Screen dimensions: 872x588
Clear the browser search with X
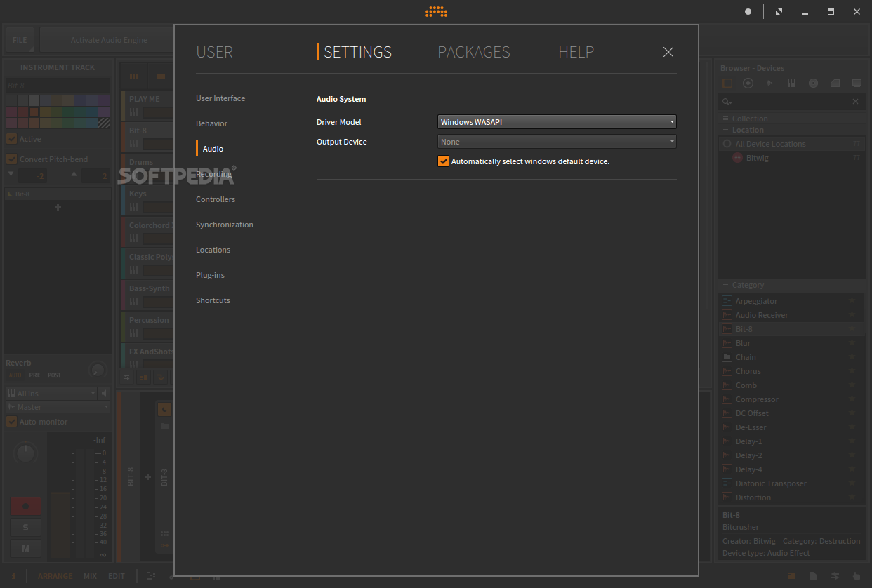pos(855,102)
